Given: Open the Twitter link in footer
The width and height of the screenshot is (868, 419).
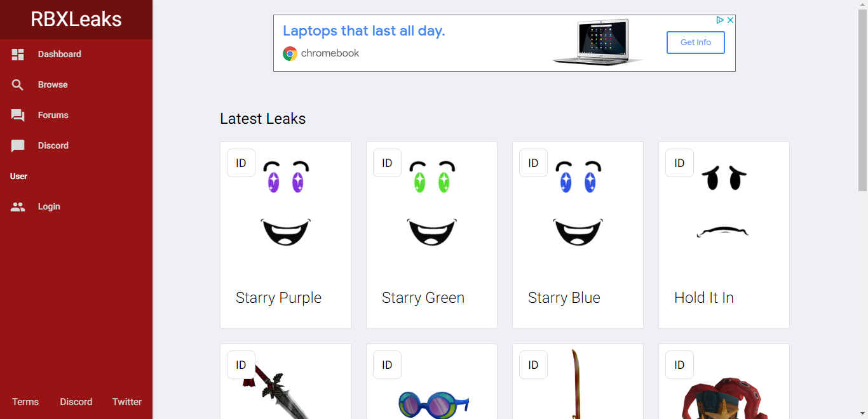Looking at the screenshot, I should [127, 402].
